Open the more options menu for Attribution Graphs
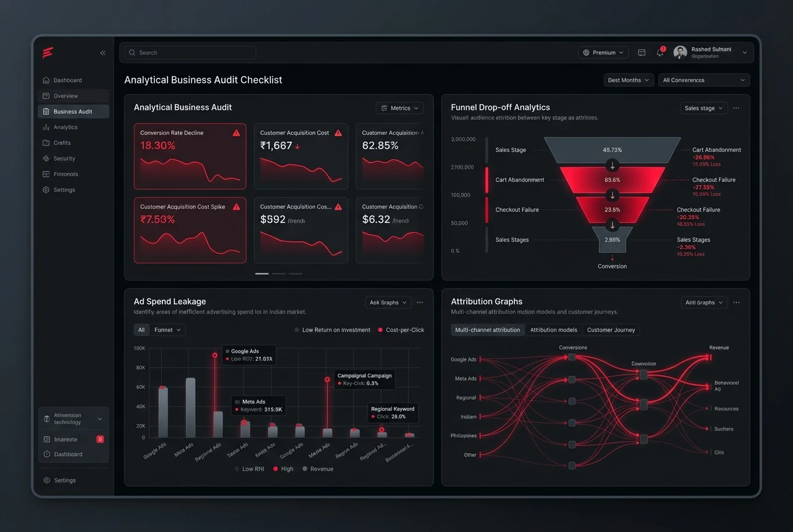 point(737,302)
